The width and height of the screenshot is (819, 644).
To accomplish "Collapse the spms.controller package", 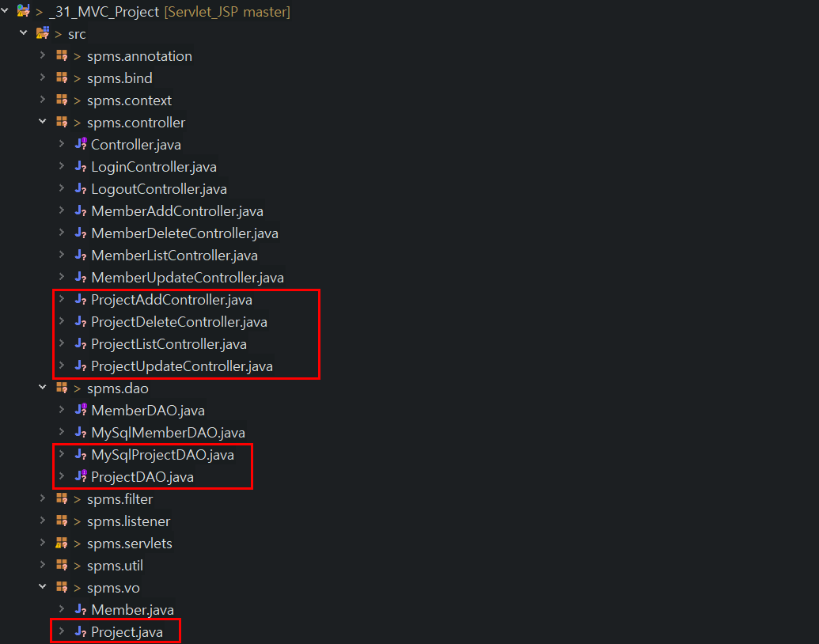I will tap(42, 122).
